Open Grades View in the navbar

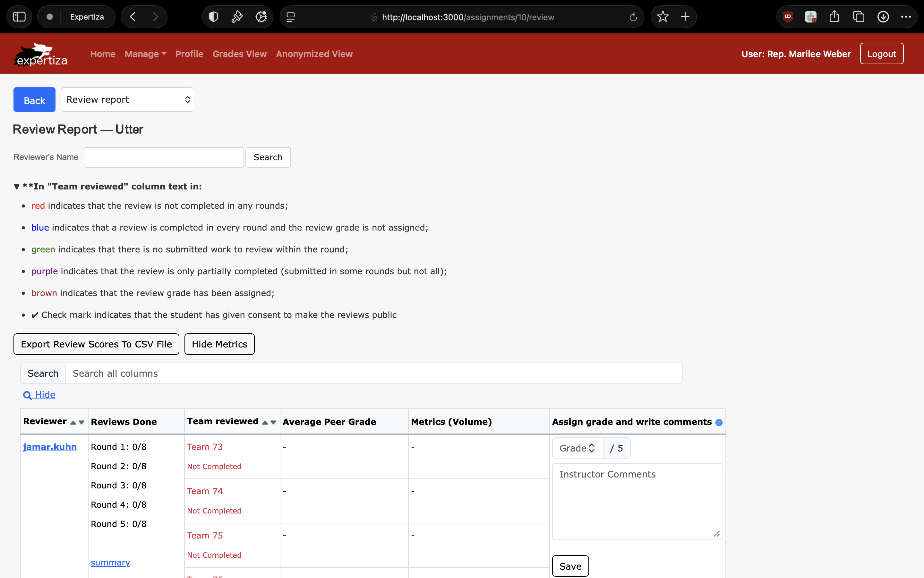click(x=239, y=54)
